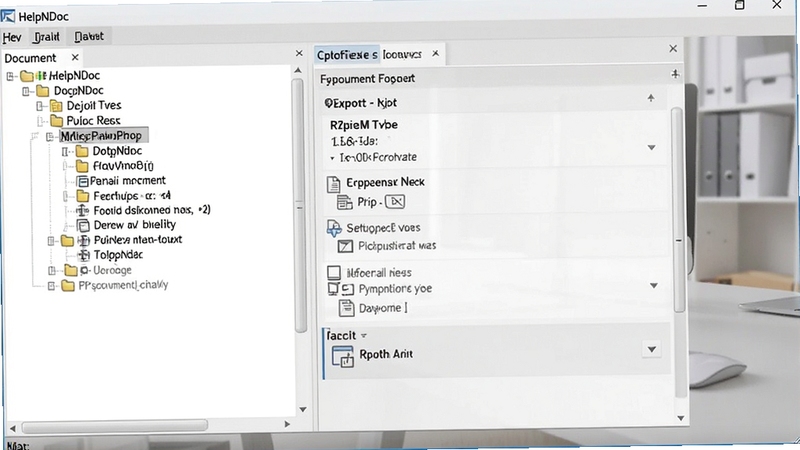Click the Dayome document icon

point(346,308)
